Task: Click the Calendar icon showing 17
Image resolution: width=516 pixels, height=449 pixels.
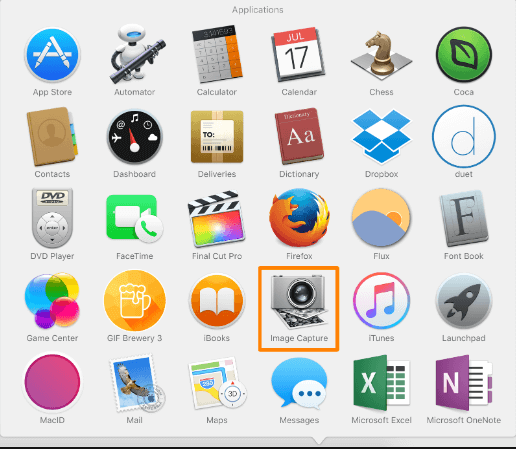Action: 298,54
